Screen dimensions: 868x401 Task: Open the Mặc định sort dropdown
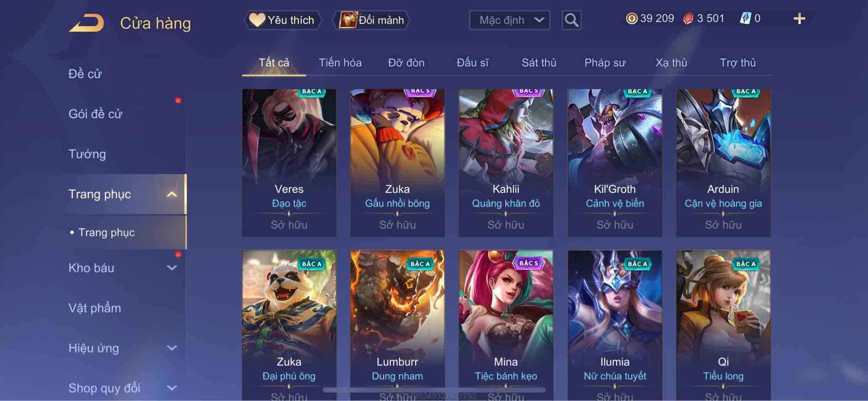(x=510, y=20)
